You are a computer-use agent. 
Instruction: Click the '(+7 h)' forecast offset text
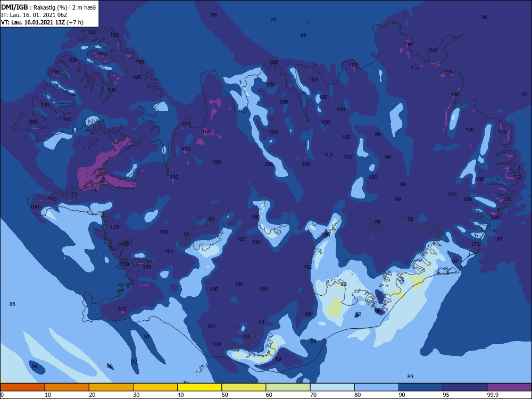tap(75, 22)
